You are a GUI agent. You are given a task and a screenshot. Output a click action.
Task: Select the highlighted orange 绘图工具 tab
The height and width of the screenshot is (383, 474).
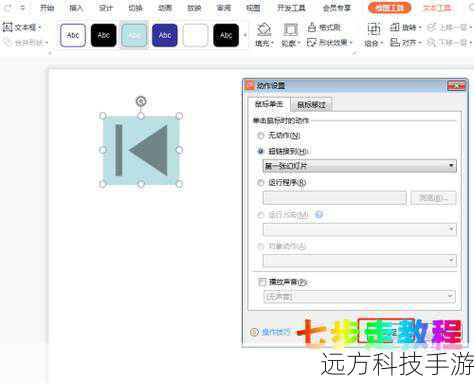click(x=389, y=8)
